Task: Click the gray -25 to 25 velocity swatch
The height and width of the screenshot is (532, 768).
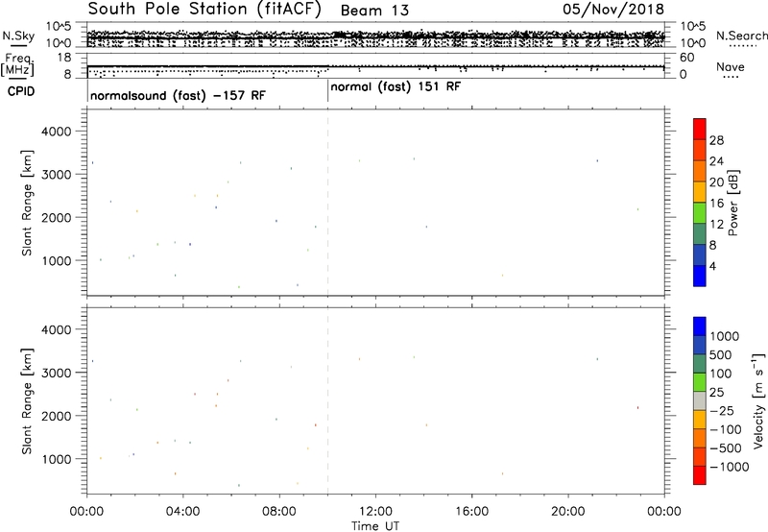Action: click(x=700, y=401)
